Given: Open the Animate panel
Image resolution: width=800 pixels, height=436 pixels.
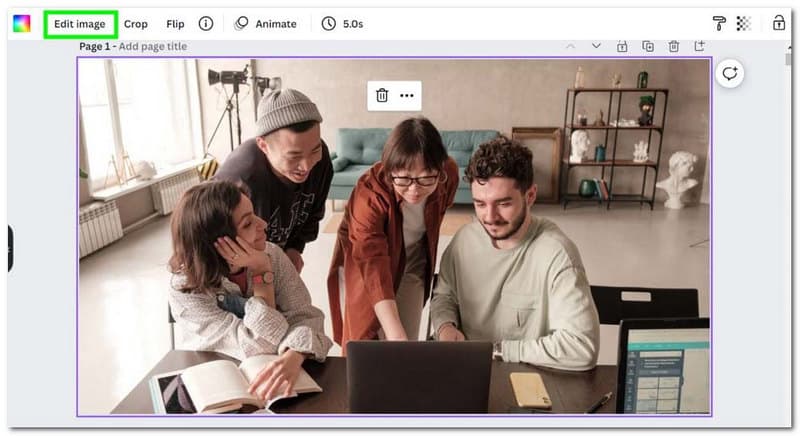Looking at the screenshot, I should point(265,23).
